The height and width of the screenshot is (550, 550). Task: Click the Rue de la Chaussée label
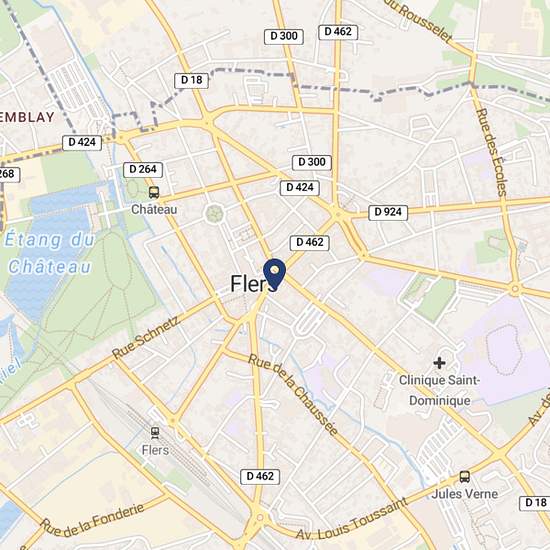point(293,394)
